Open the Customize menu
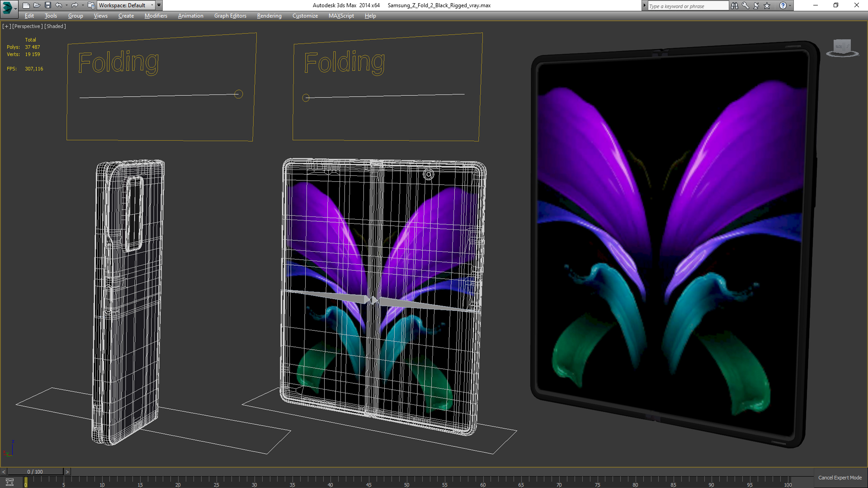The image size is (868, 488). click(305, 16)
